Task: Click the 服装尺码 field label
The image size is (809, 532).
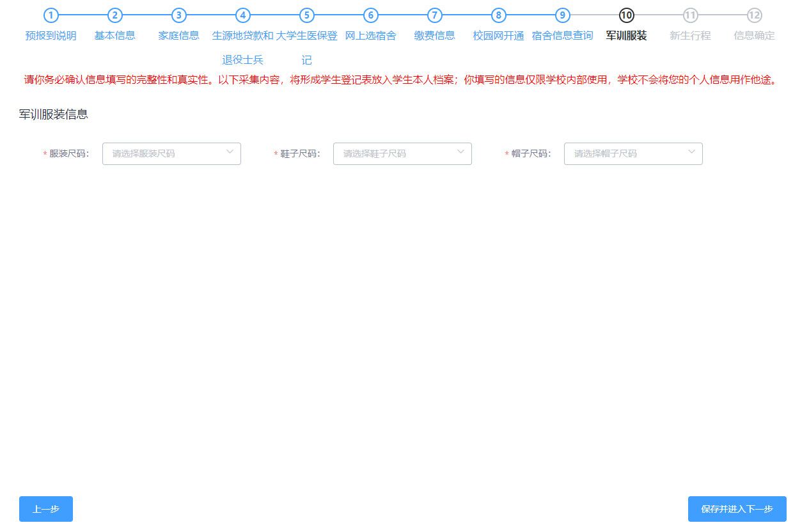Action: point(67,154)
